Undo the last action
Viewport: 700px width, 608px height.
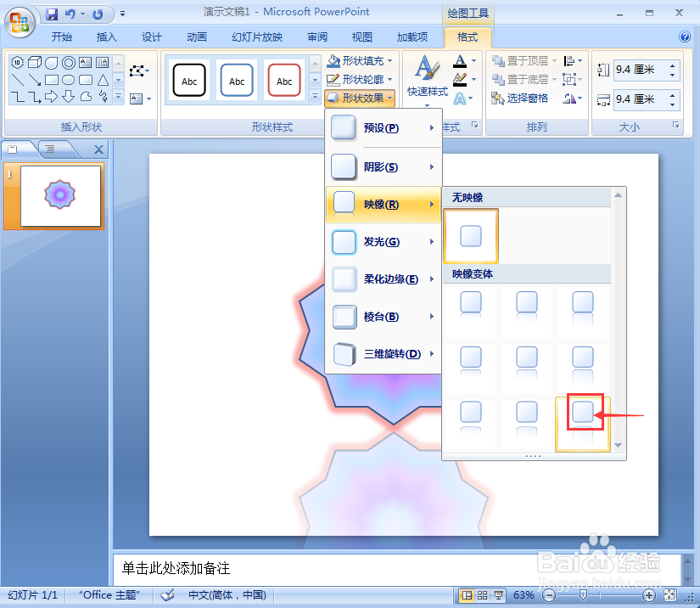click(70, 14)
